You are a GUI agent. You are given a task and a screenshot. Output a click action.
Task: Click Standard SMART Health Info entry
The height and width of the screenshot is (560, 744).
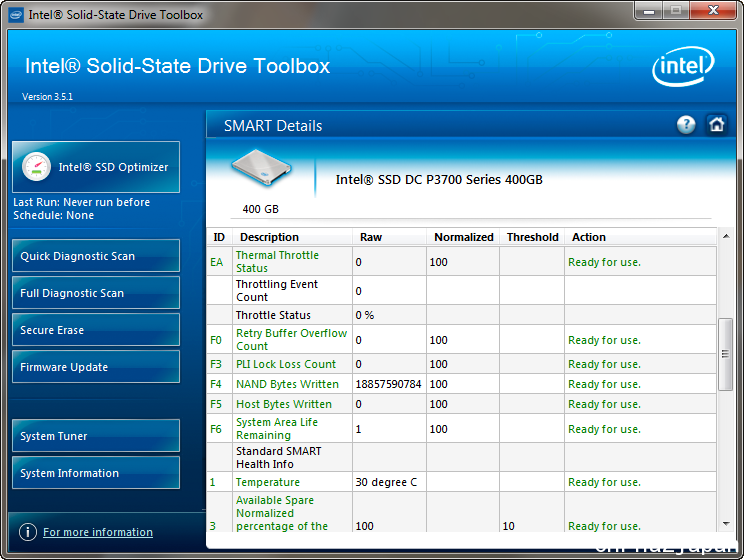tap(279, 457)
